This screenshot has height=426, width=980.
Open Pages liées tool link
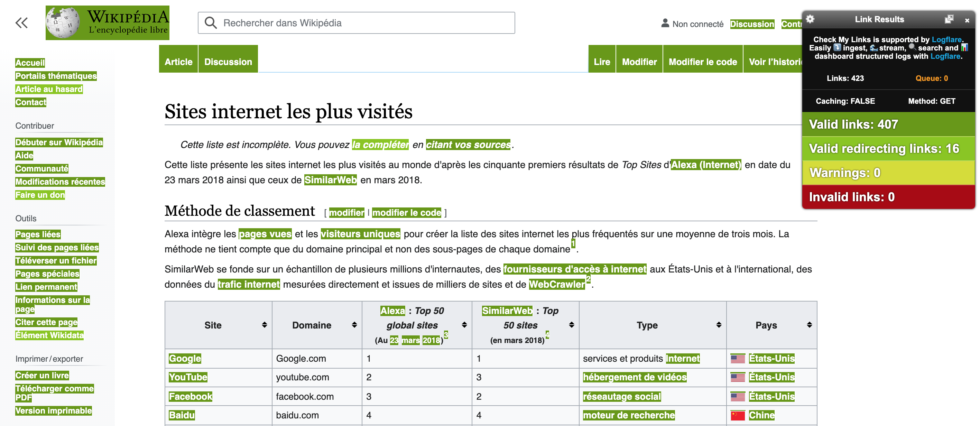[38, 234]
